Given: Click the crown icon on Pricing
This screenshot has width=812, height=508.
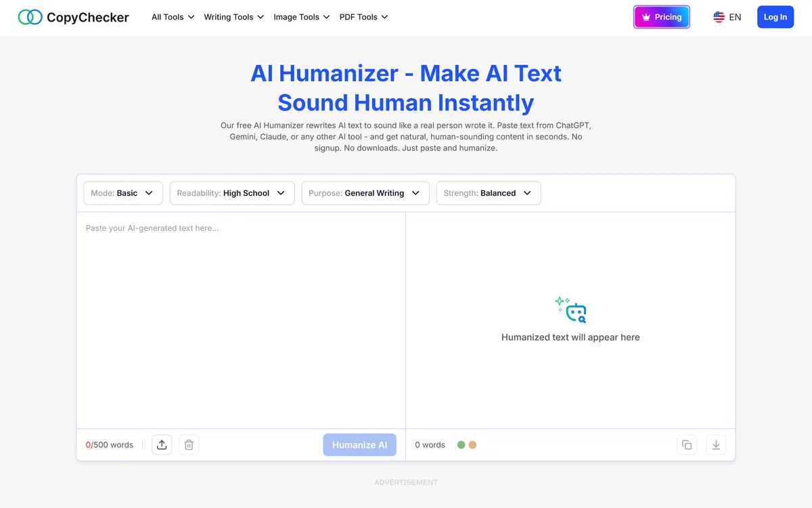Looking at the screenshot, I should pos(646,17).
